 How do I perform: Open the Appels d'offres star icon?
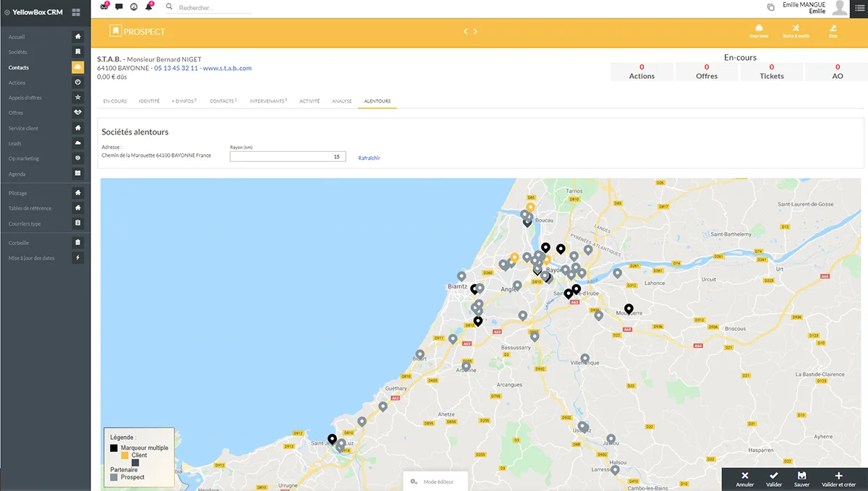point(78,98)
